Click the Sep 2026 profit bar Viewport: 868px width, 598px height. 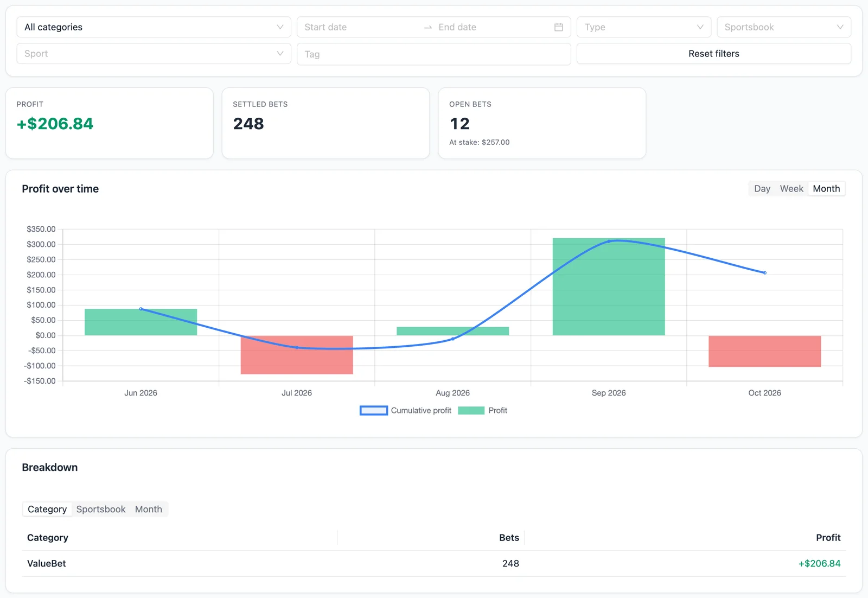[x=609, y=287]
